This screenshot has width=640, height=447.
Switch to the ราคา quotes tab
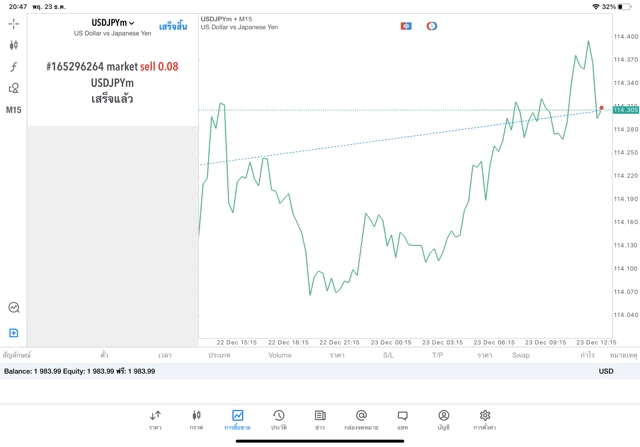pos(155,420)
